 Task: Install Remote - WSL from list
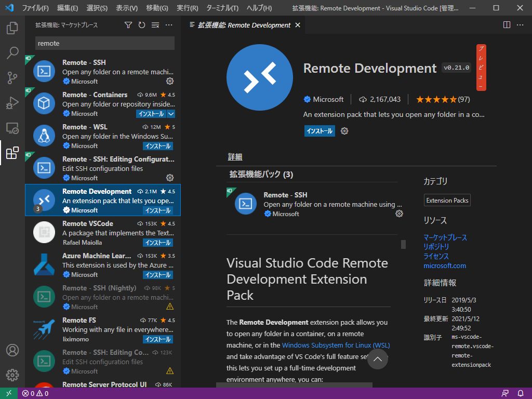(x=158, y=146)
